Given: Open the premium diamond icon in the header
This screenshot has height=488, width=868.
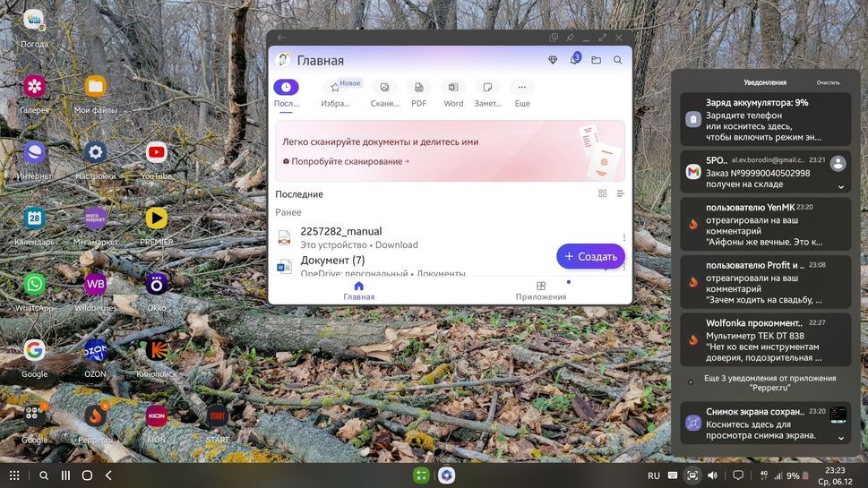Looking at the screenshot, I should pos(553,60).
